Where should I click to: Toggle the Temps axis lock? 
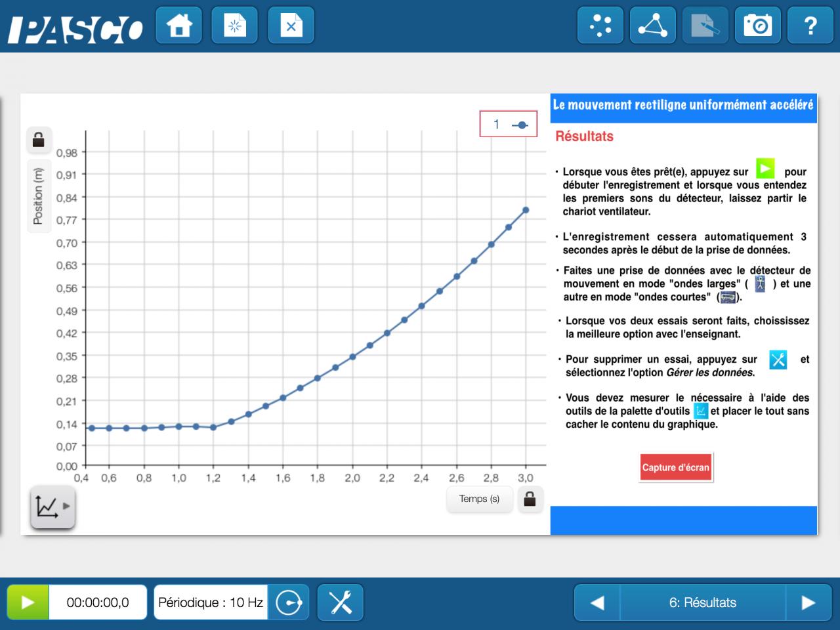(530, 499)
